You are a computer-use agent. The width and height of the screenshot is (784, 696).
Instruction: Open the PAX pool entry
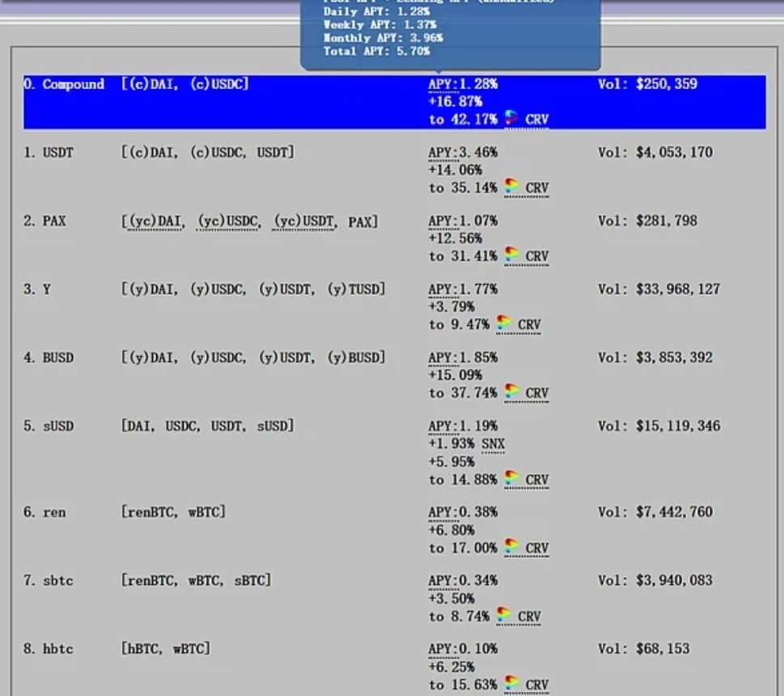[x=395, y=239]
